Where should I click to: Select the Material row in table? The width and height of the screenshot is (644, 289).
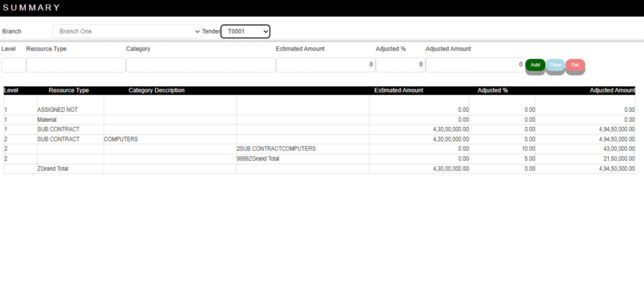(47, 119)
